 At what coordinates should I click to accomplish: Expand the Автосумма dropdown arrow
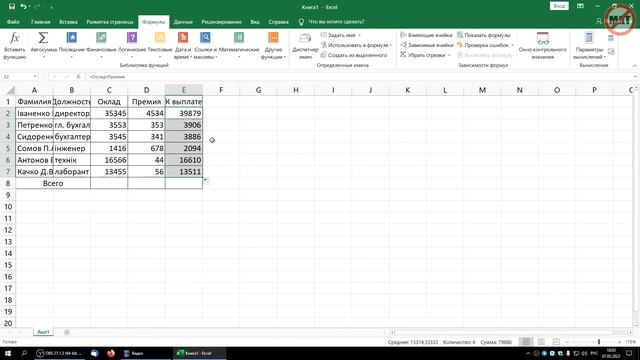click(43, 57)
